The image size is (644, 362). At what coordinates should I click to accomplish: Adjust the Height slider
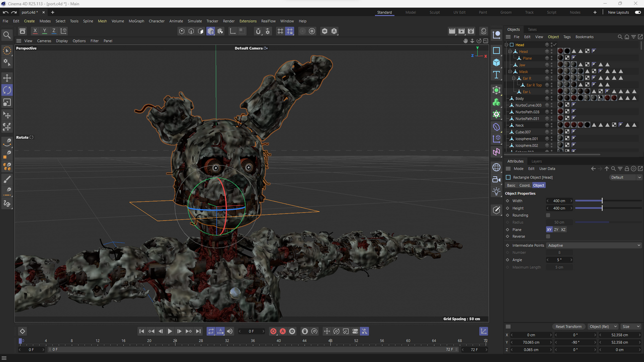[609, 208]
